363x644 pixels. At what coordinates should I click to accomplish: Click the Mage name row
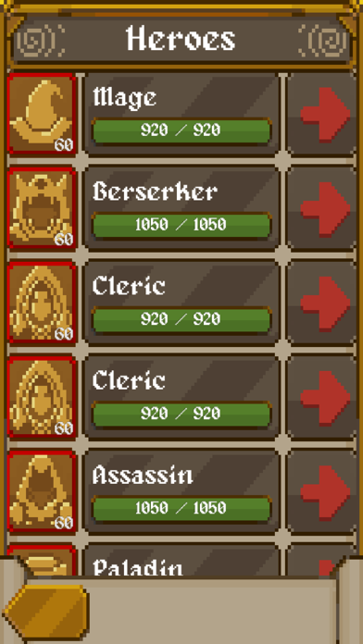point(181,114)
